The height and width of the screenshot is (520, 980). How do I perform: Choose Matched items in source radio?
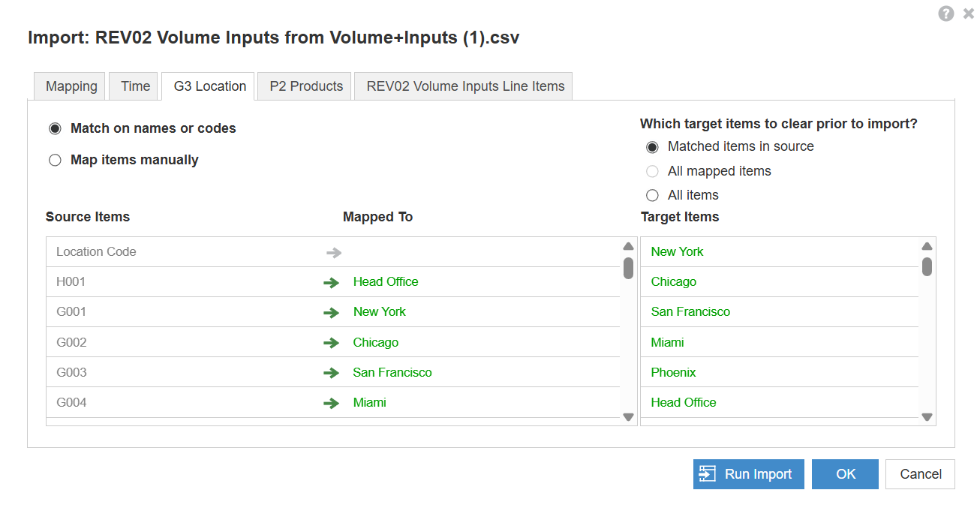(652, 147)
